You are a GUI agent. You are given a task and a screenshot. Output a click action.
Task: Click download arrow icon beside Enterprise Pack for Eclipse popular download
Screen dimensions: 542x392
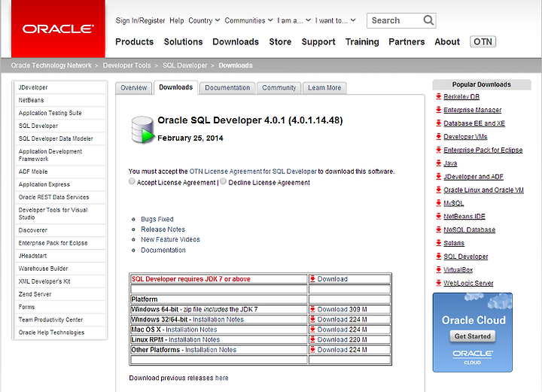(439, 150)
